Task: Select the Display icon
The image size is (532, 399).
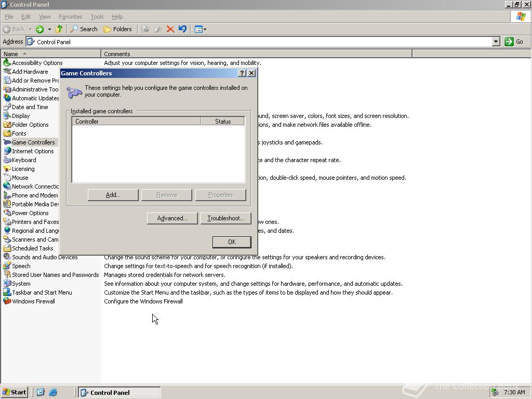Action: [7, 116]
